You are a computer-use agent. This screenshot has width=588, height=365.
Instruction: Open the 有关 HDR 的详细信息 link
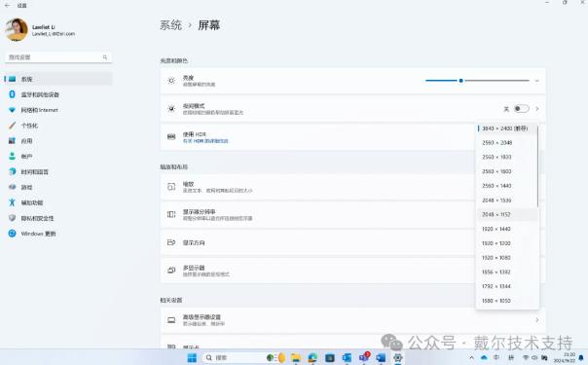[205, 141]
